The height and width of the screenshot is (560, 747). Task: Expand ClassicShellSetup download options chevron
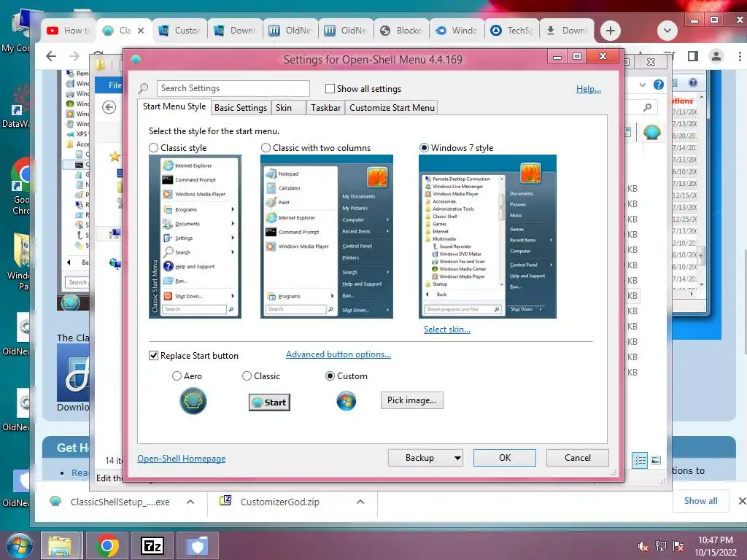click(190, 502)
